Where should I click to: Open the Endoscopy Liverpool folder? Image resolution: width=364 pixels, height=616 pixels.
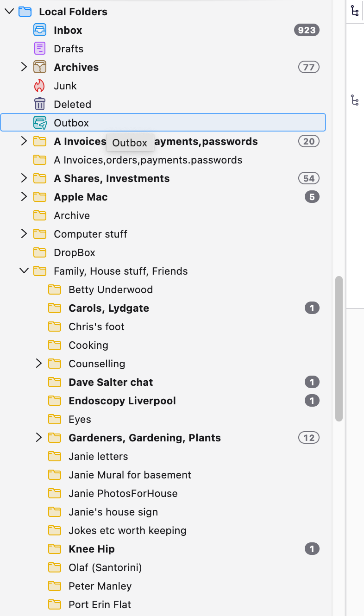pyautogui.click(x=122, y=401)
